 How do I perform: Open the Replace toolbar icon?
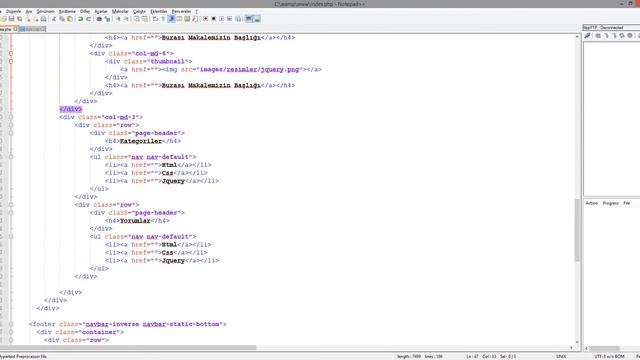point(107,19)
